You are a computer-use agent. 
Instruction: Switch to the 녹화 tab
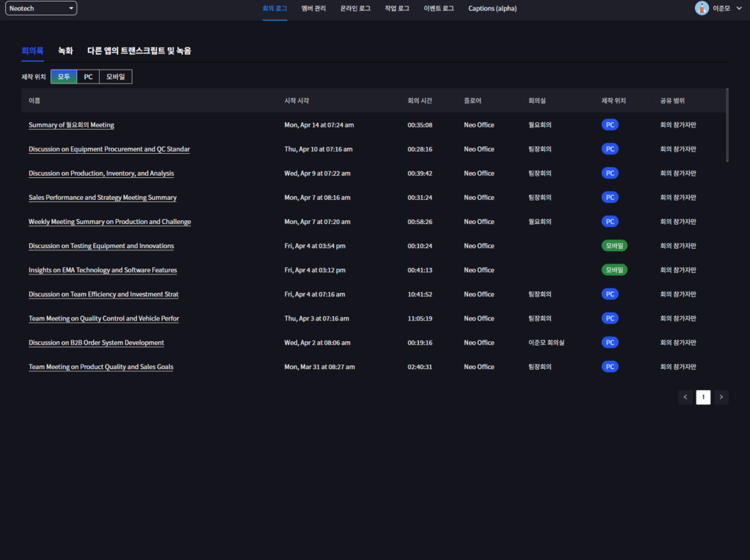click(66, 51)
